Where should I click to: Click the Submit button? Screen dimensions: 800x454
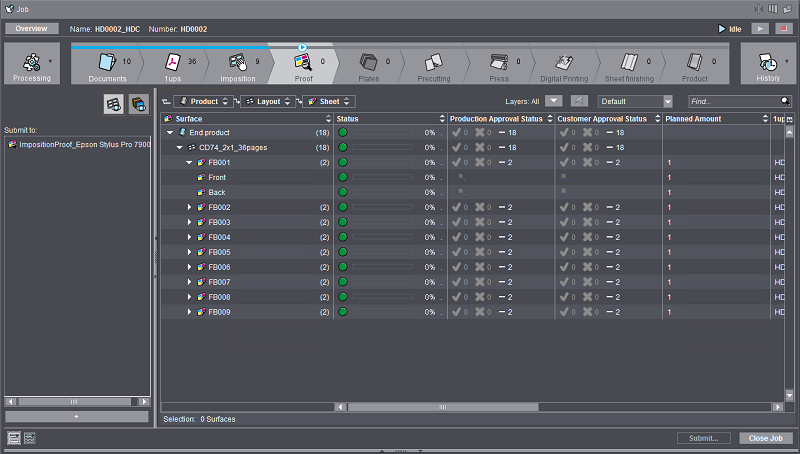tap(704, 438)
